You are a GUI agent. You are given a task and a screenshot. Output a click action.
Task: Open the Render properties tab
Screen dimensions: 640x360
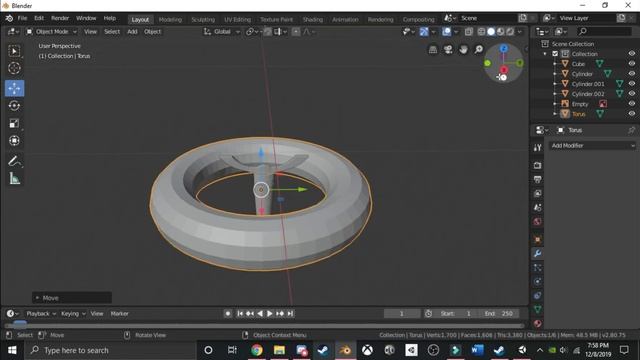[538, 165]
